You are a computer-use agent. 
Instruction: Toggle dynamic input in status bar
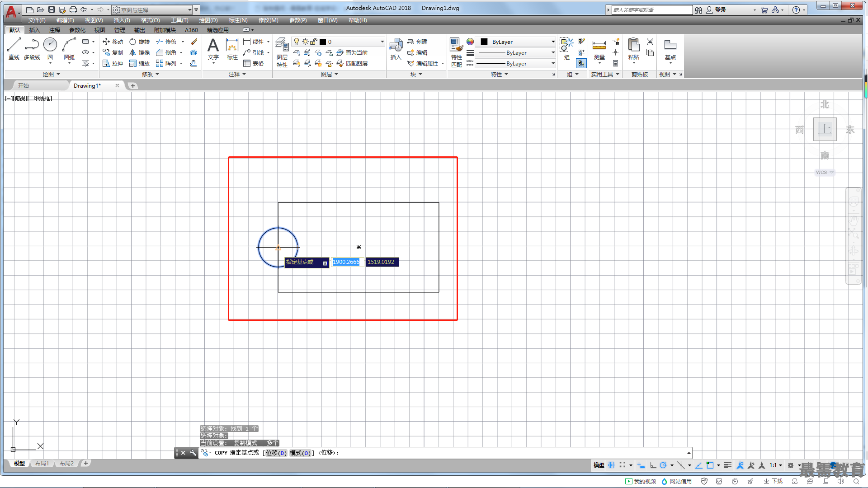click(x=641, y=465)
